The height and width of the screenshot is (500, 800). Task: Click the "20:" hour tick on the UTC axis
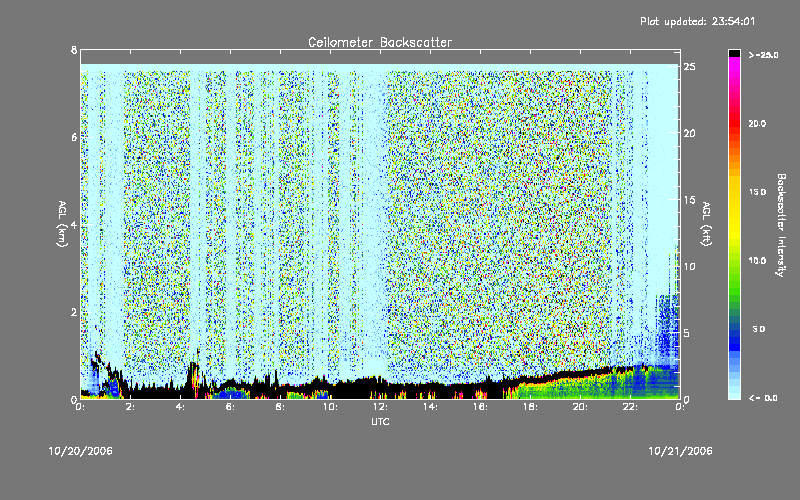click(x=580, y=407)
